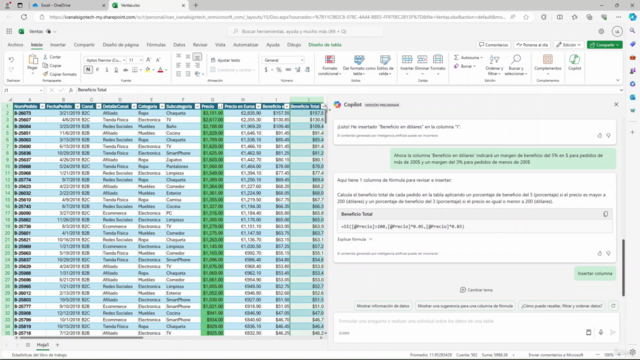This screenshot has width=640, height=360.
Task: Switch to the Vista tab
Action: 220,45
